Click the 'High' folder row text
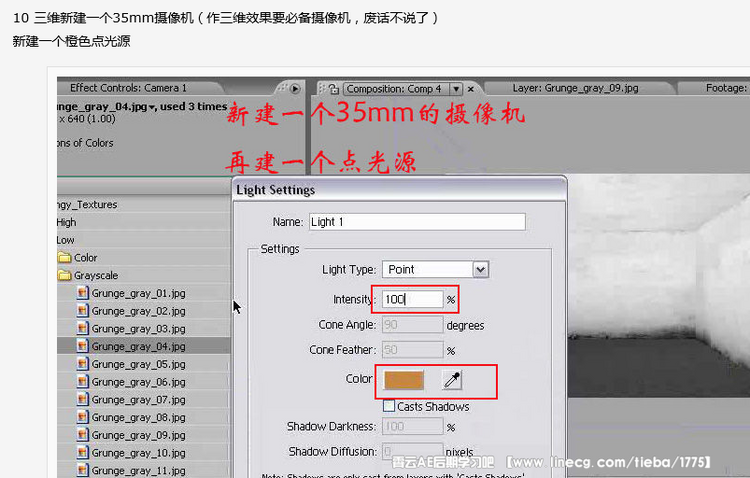 point(66,222)
